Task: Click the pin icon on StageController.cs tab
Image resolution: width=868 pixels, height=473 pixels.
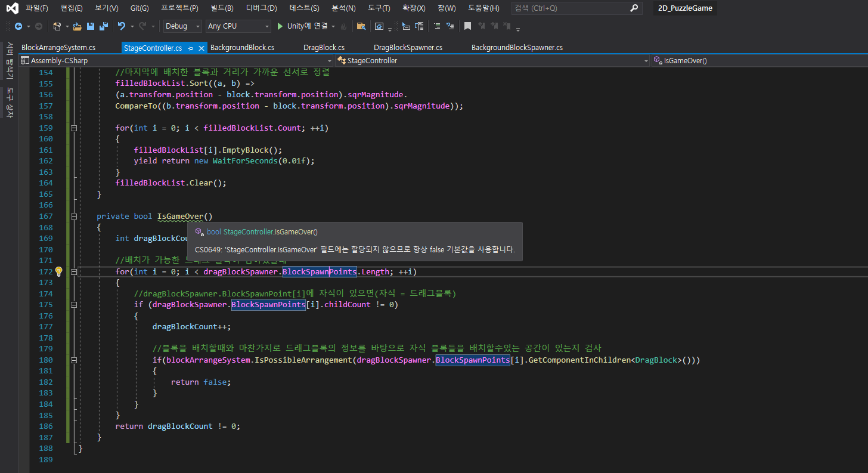Action: pyautogui.click(x=191, y=48)
